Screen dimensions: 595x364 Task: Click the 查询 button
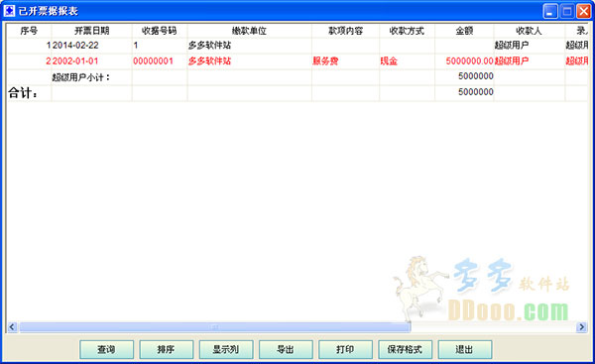107,349
